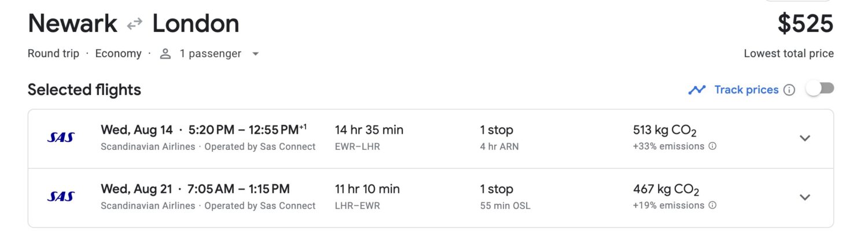Screen dimensions: 868x246
Task: Click info icon beside +33% emissions
Action: (712, 146)
